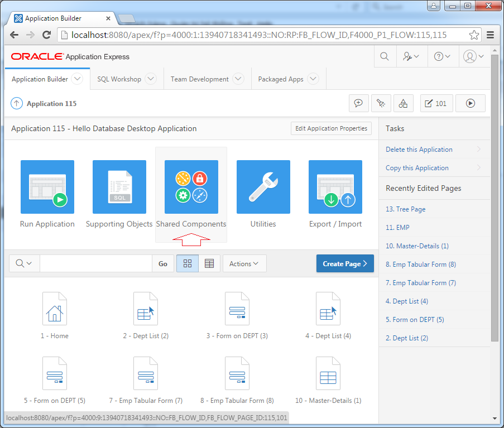The width and height of the screenshot is (504, 428).
Task: Click Copy this Application link
Action: click(x=417, y=168)
